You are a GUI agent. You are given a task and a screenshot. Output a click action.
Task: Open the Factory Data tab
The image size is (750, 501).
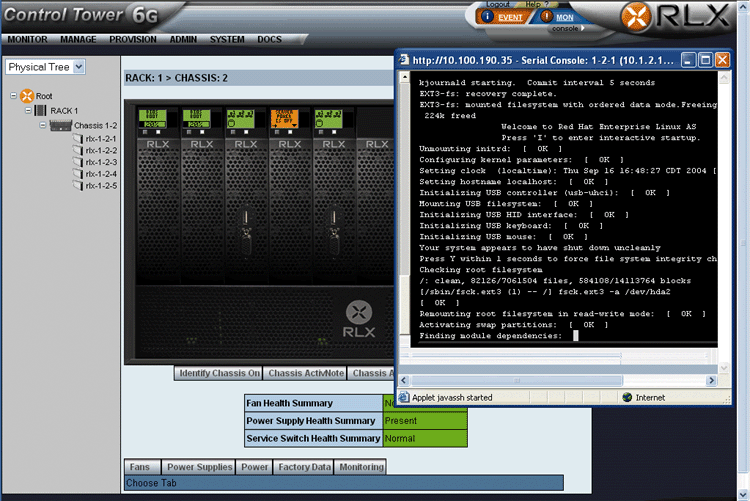pos(304,467)
